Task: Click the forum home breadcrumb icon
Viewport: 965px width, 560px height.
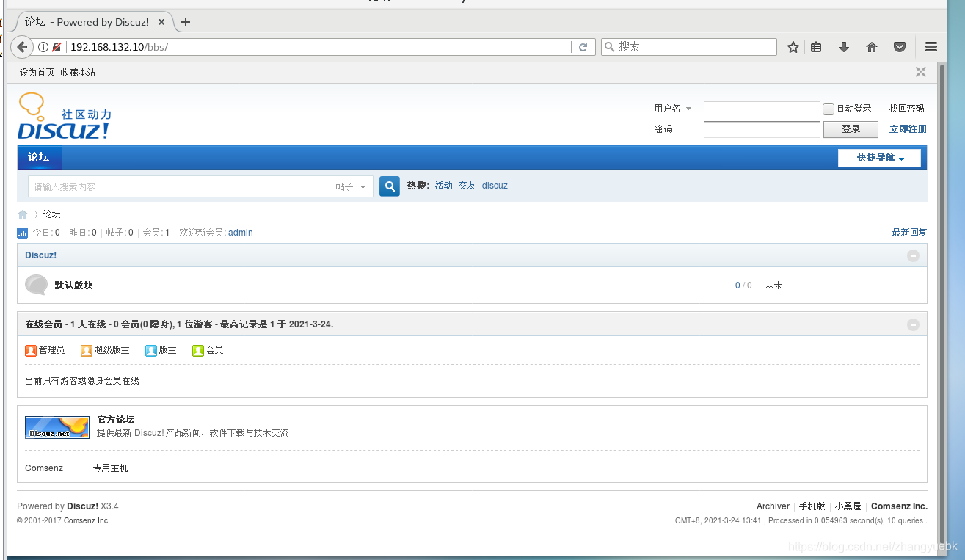Action: coord(23,214)
